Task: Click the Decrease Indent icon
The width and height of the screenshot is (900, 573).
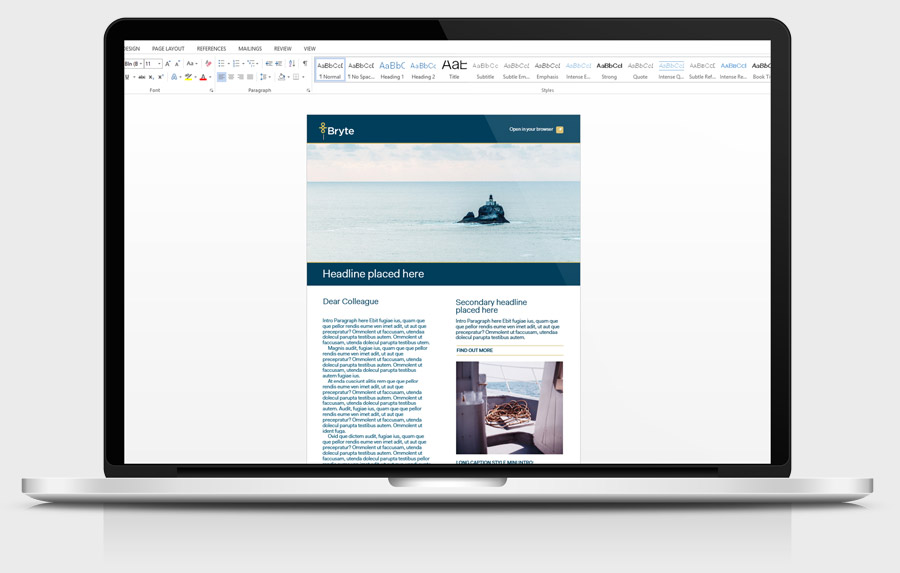Action: pos(268,64)
